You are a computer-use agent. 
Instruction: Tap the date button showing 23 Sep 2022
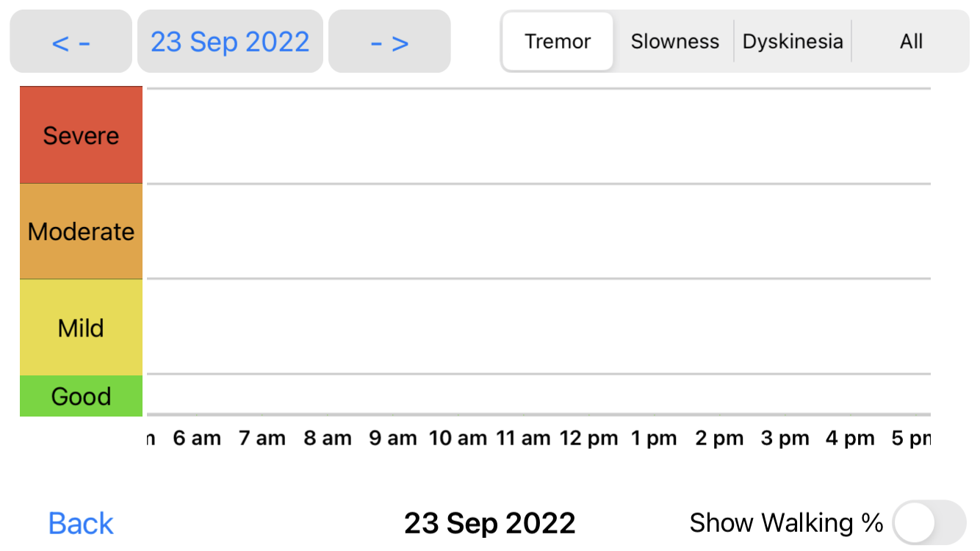coord(230,41)
